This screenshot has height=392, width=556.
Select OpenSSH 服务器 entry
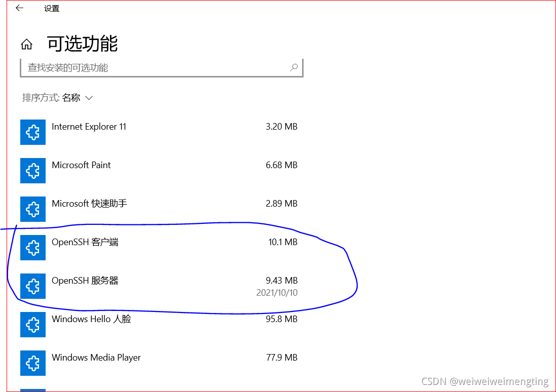159,286
